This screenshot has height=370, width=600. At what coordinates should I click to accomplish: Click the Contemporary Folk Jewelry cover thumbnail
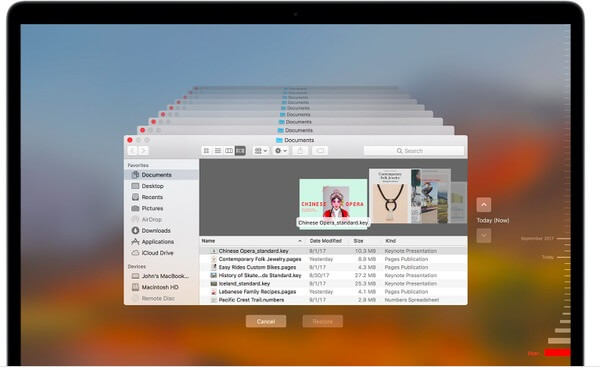pos(390,196)
